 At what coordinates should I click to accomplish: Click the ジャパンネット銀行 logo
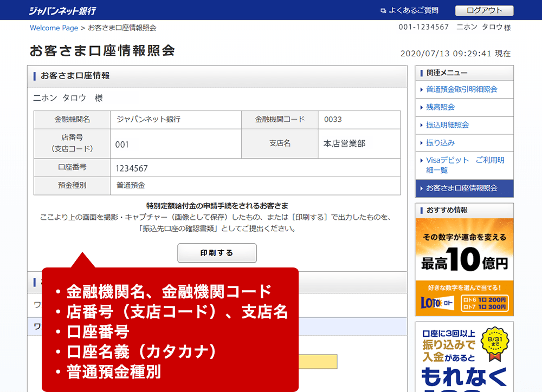[62, 11]
